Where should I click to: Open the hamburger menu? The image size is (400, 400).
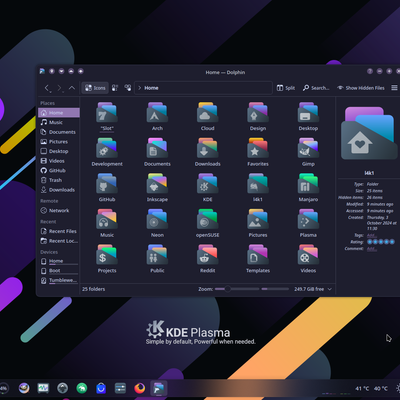click(x=394, y=88)
